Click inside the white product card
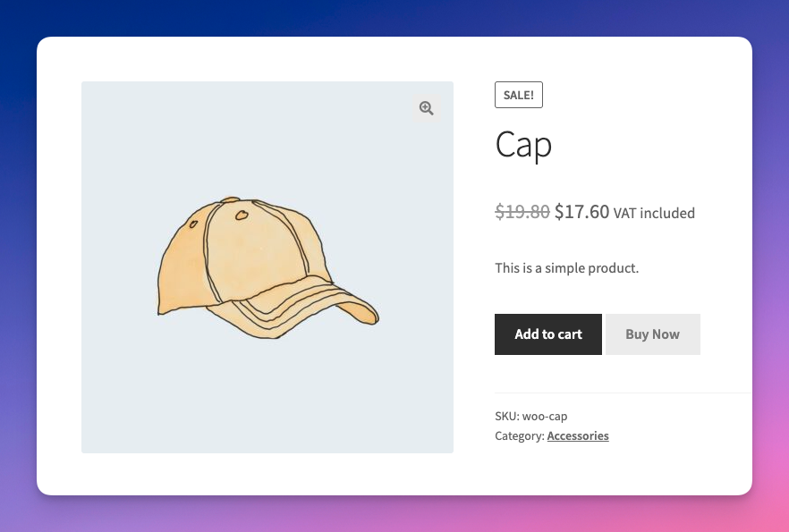Image resolution: width=789 pixels, height=532 pixels. point(394,474)
